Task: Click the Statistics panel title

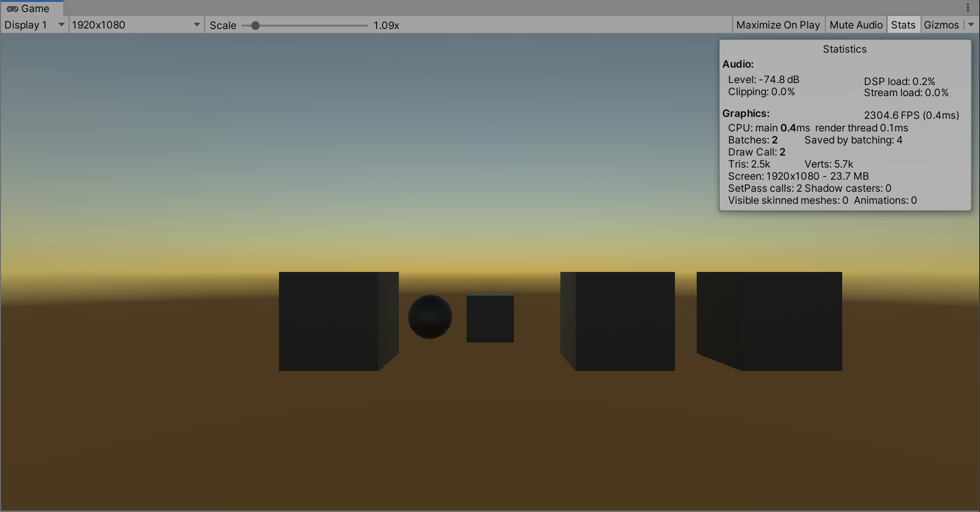Action: (x=845, y=49)
